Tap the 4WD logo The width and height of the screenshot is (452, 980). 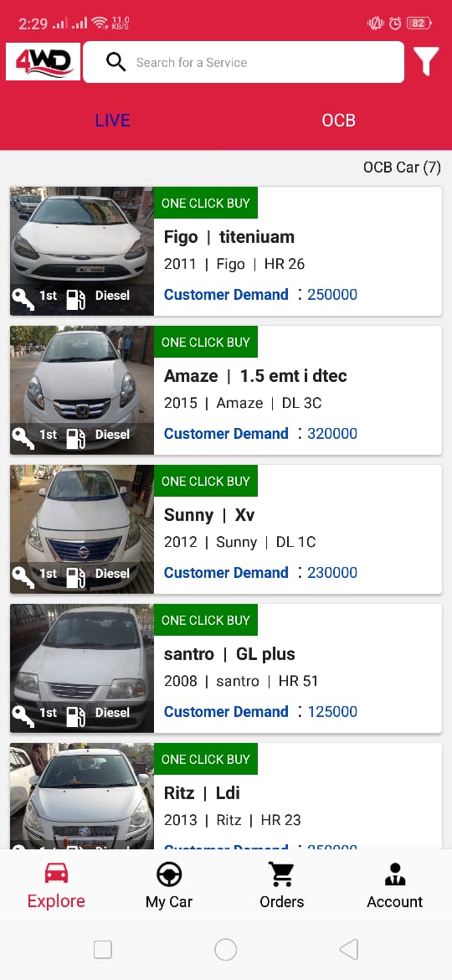click(x=43, y=61)
